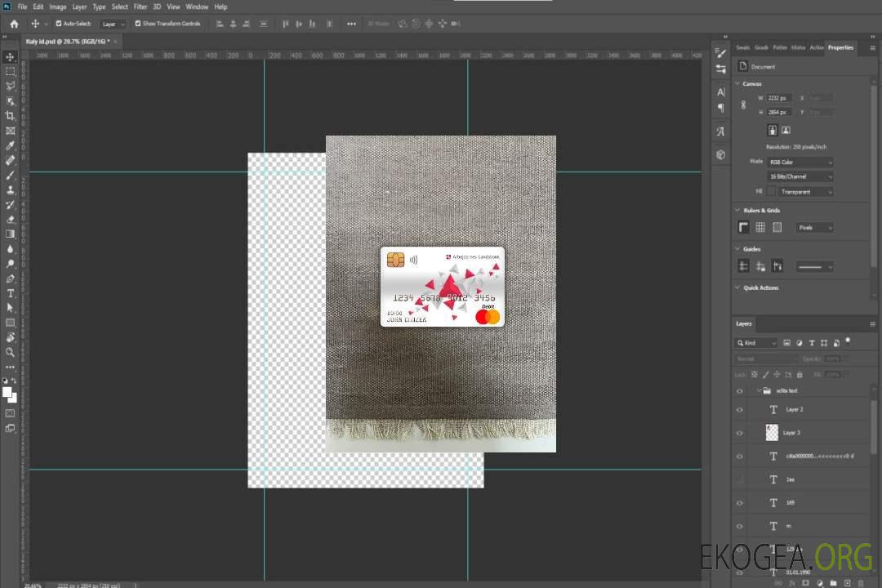Open the RGB Color mode dropdown
Screen dimensions: 882x588
[x=800, y=162]
